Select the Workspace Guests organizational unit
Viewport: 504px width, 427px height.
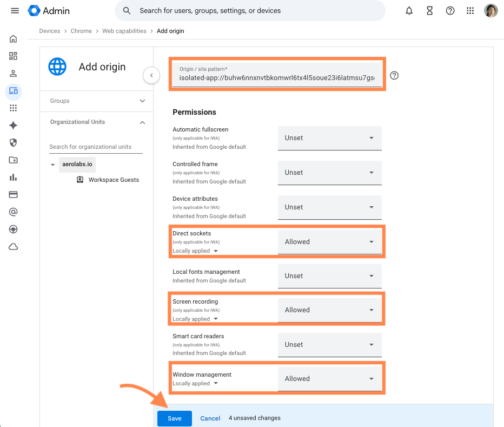pyautogui.click(x=114, y=179)
